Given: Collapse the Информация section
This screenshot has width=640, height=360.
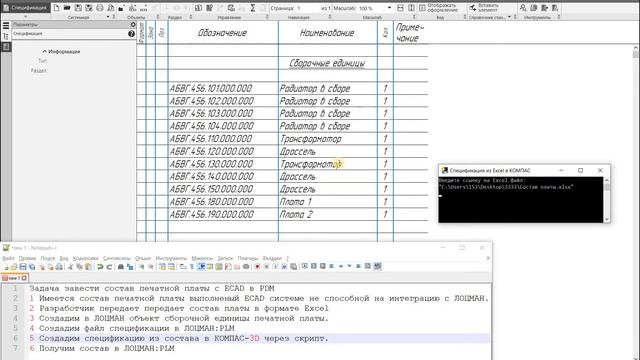Looking at the screenshot, I should pos(61,52).
